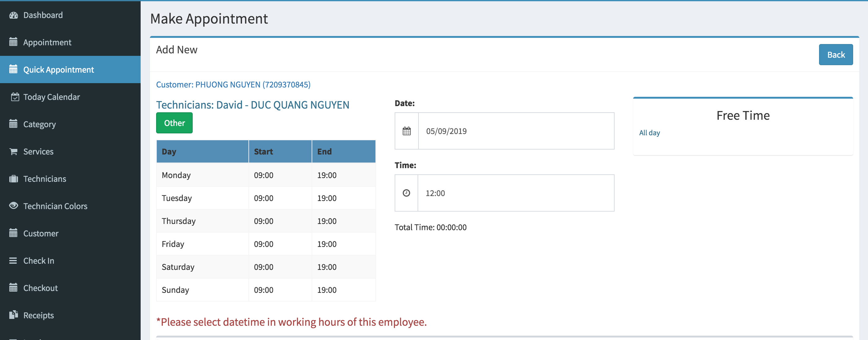Image resolution: width=868 pixels, height=340 pixels.
Task: Click the calendar icon beside the date field
Action: point(406,131)
